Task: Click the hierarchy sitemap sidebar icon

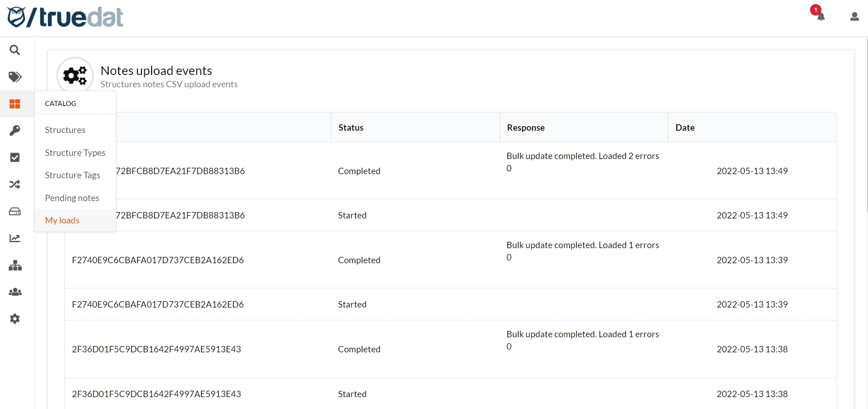Action: pos(15,266)
